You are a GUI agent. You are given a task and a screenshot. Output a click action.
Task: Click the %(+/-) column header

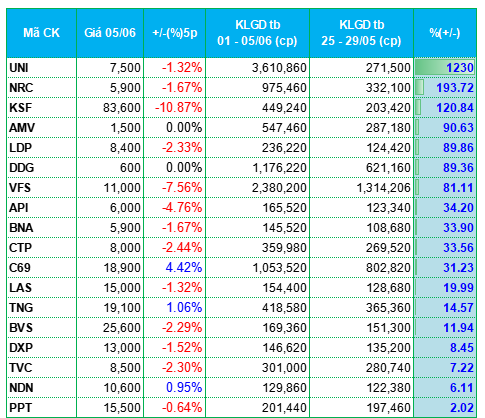(445, 33)
